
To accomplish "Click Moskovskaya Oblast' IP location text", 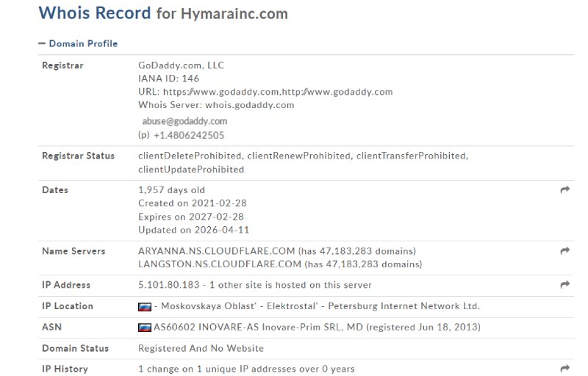I will 209,306.
